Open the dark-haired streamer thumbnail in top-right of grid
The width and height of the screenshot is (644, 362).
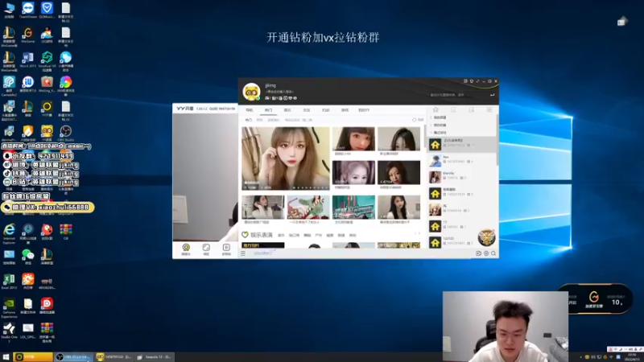click(398, 138)
